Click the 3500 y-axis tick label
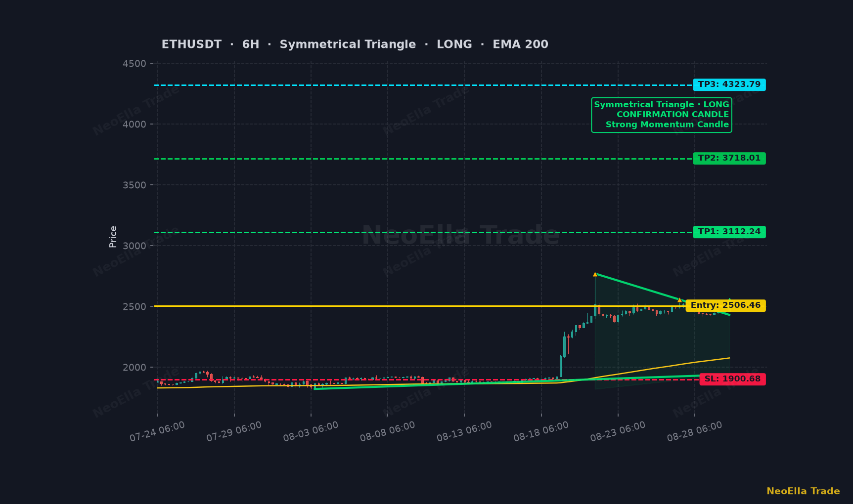Image resolution: width=853 pixels, height=504 pixels. tap(135, 185)
